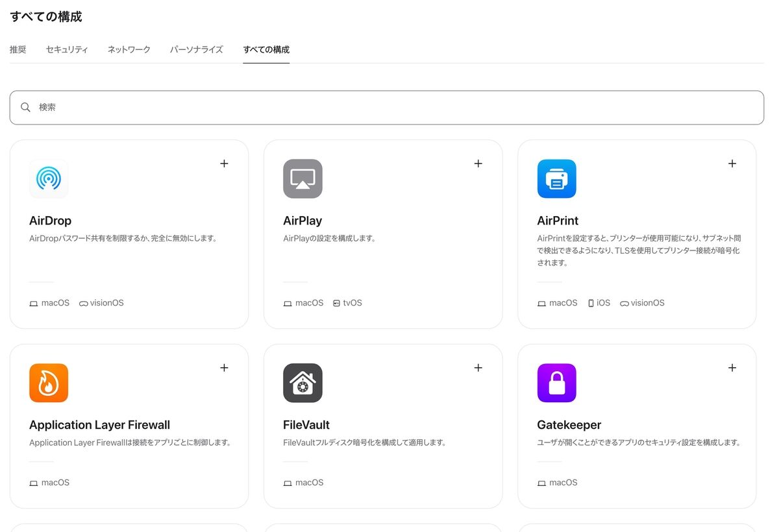Click the magnifier icon in search bar
Screen dimensions: 779x532
pyautogui.click(x=25, y=108)
